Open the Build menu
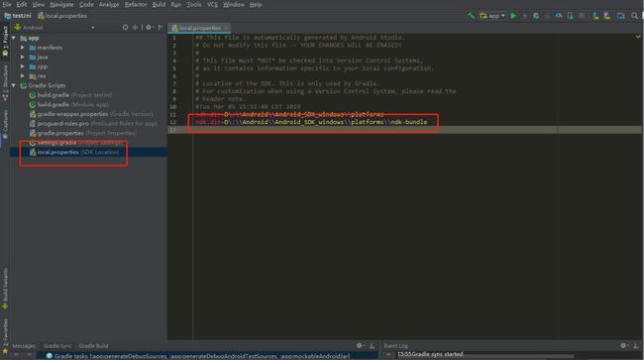This screenshot has width=644, height=360. click(x=159, y=5)
